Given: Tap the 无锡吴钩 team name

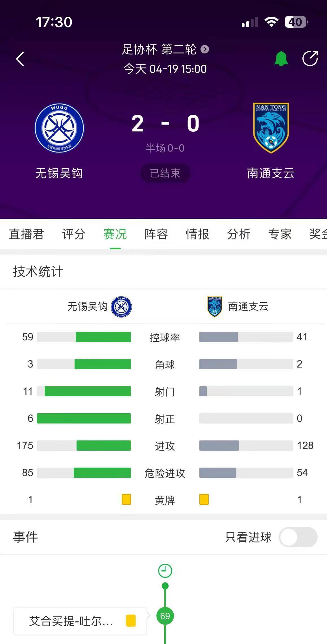Looking at the screenshot, I should point(59,173).
